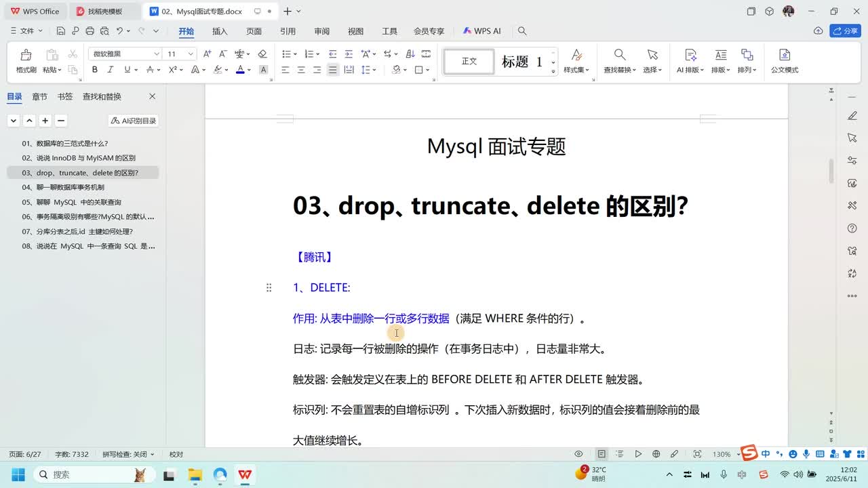
Task: Toggle the eye protection mode icon in the status bar
Action: click(x=578, y=454)
